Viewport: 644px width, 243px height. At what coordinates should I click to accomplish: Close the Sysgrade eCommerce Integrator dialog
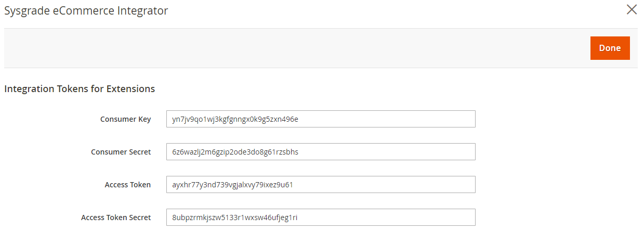click(632, 9)
